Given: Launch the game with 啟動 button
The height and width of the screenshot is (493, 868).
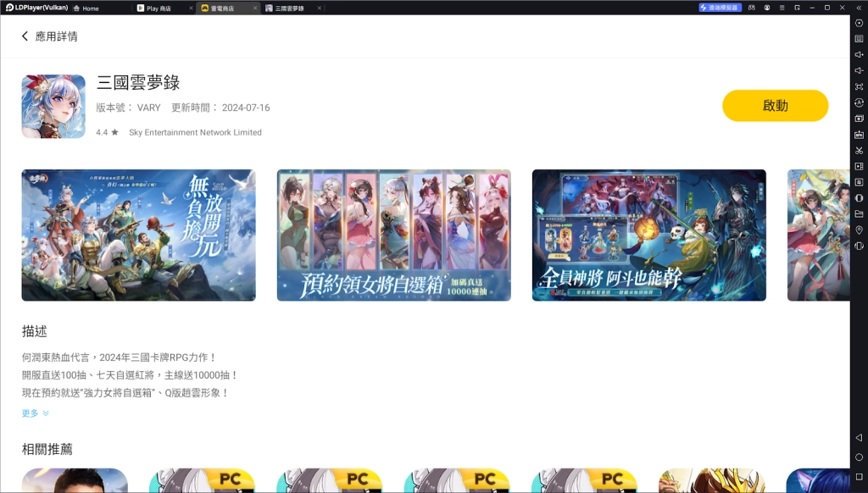Looking at the screenshot, I should pyautogui.click(x=775, y=106).
